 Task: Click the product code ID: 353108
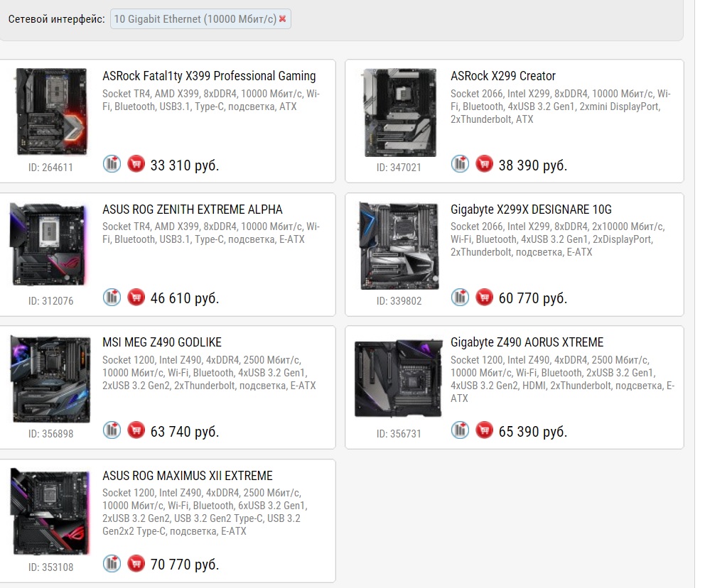click(x=50, y=567)
